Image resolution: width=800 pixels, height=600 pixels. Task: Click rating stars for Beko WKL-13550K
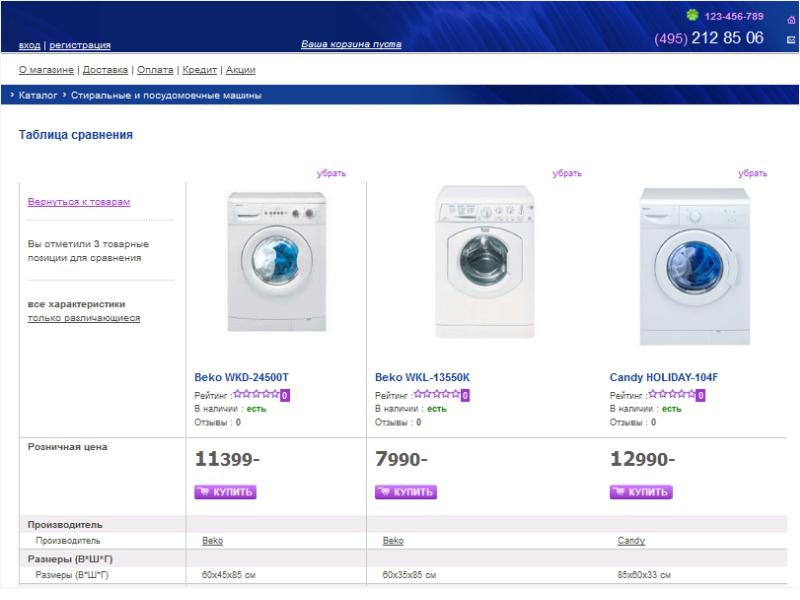436,394
